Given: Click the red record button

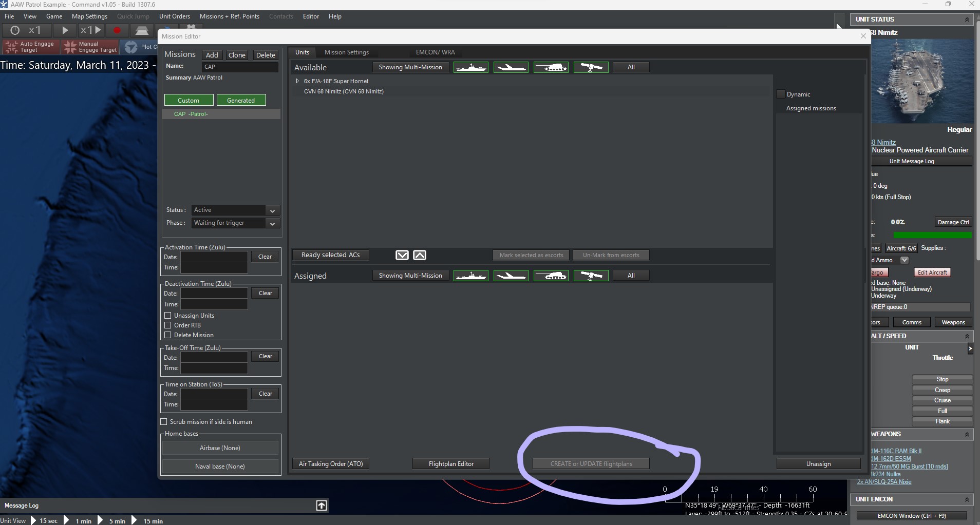Looking at the screenshot, I should click(117, 30).
